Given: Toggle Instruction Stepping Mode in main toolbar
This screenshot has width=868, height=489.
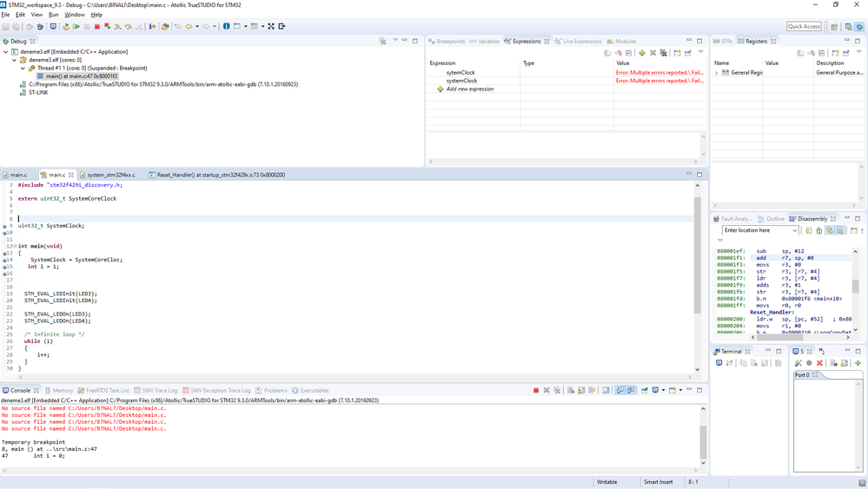Looking at the screenshot, I should point(152,26).
